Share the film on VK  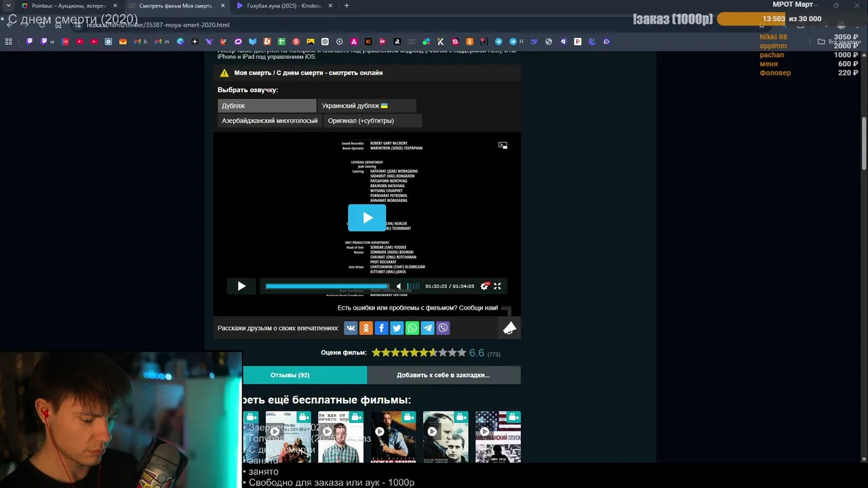click(x=351, y=328)
